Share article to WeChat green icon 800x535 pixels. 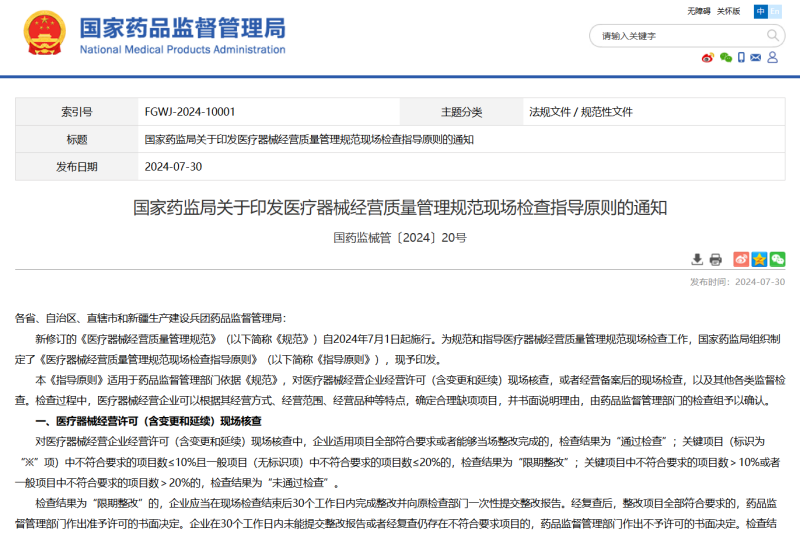(778, 259)
